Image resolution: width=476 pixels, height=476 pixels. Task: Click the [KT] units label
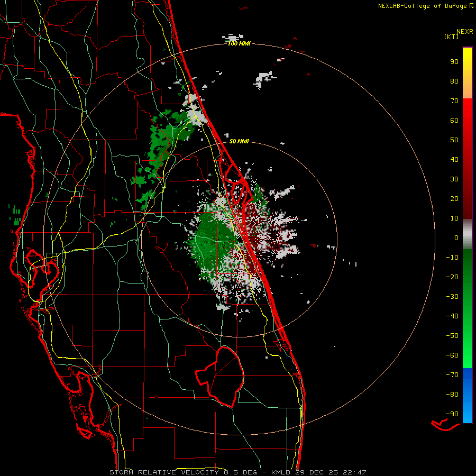point(452,37)
